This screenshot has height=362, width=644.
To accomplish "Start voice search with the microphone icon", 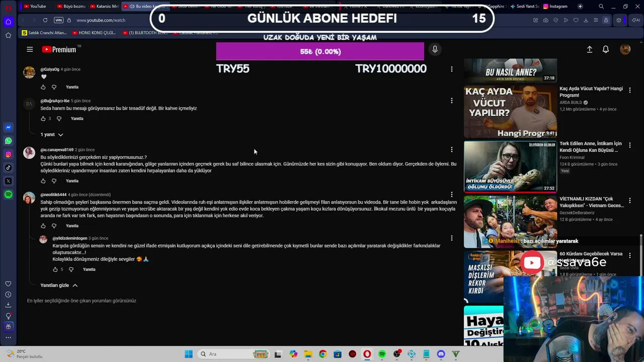I will coord(435,49).
